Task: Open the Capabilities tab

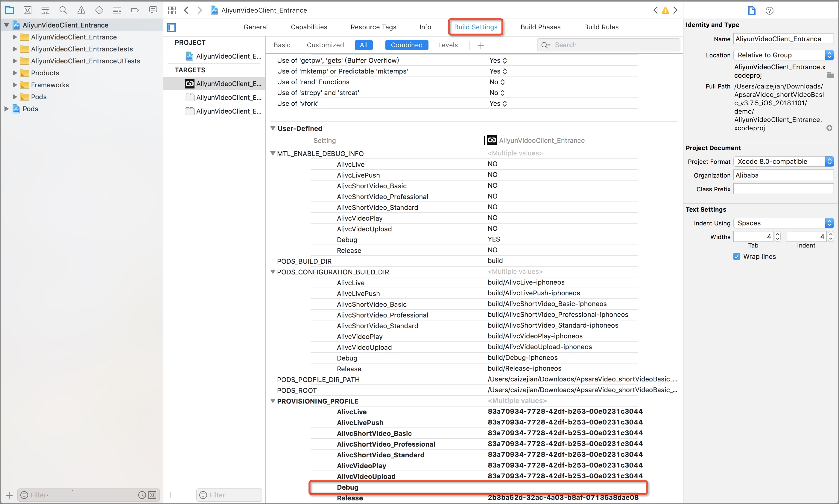Action: [309, 27]
